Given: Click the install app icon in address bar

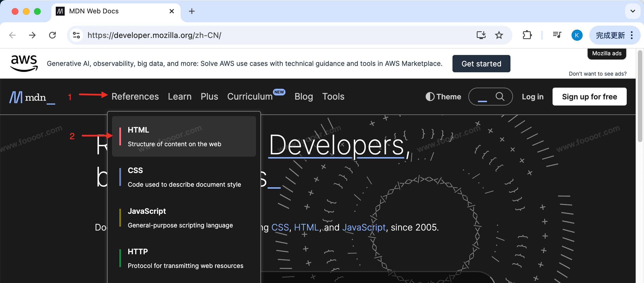Looking at the screenshot, I should (481, 35).
